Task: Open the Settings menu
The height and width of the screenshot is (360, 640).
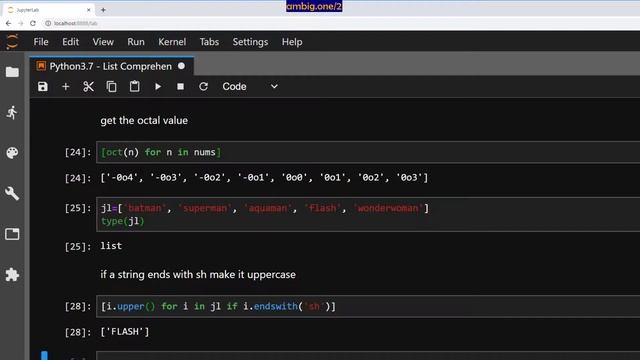Action: tap(250, 42)
